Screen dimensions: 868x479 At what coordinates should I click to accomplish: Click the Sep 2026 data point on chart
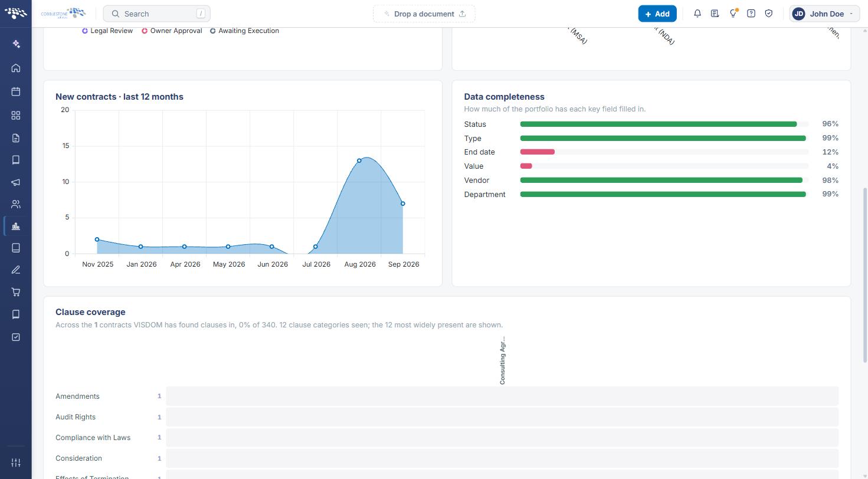click(403, 204)
